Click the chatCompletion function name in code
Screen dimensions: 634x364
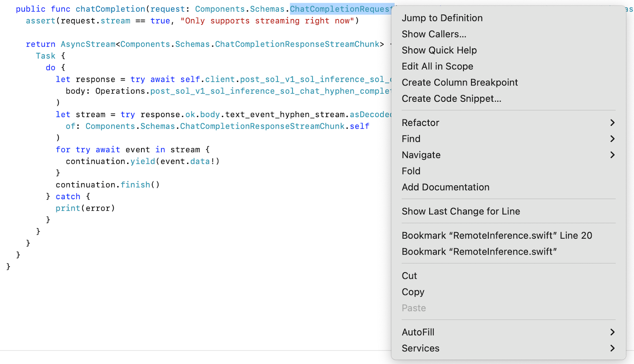pos(111,9)
